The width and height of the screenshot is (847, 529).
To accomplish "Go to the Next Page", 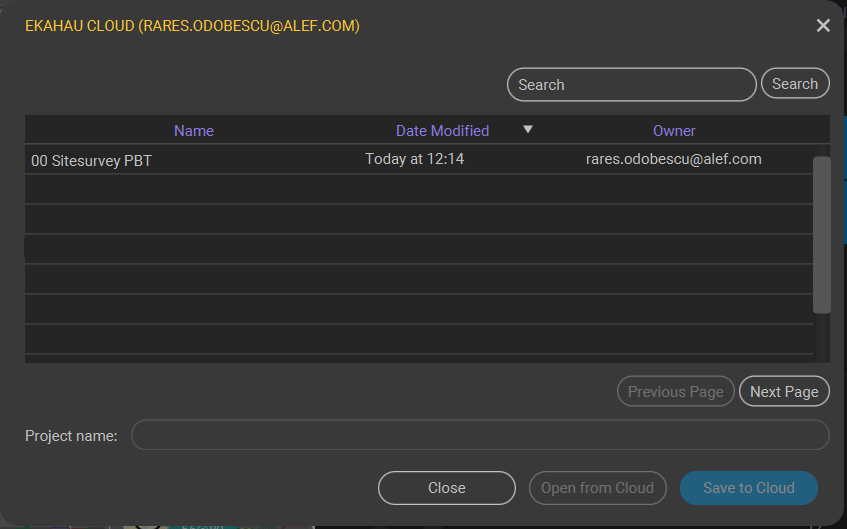I will 784,391.
